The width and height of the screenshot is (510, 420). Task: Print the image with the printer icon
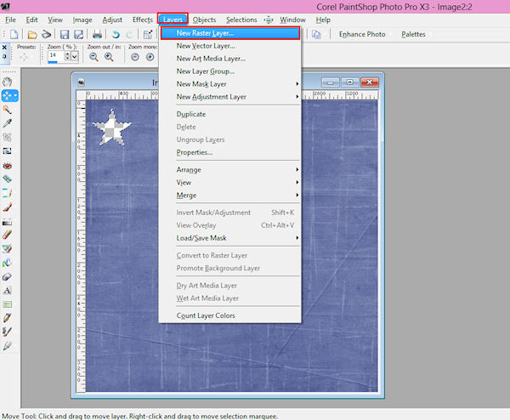97,35
